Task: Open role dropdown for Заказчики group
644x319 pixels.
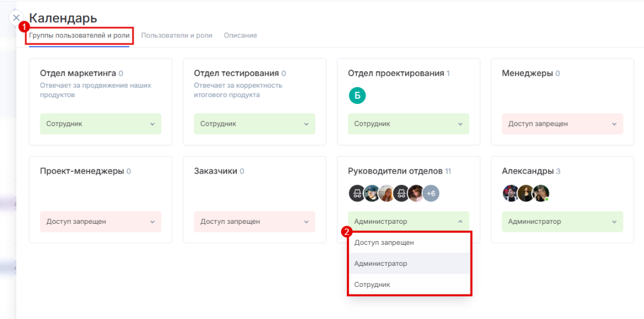Action: [255, 222]
